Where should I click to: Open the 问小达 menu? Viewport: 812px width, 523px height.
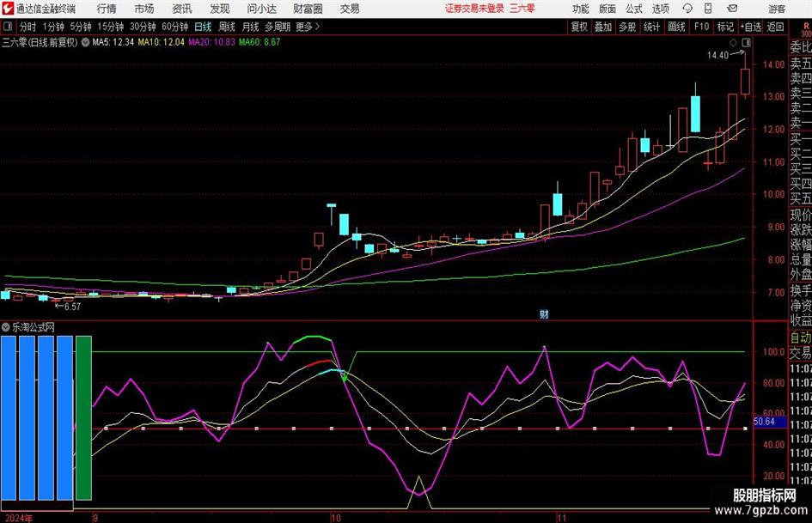261,9
